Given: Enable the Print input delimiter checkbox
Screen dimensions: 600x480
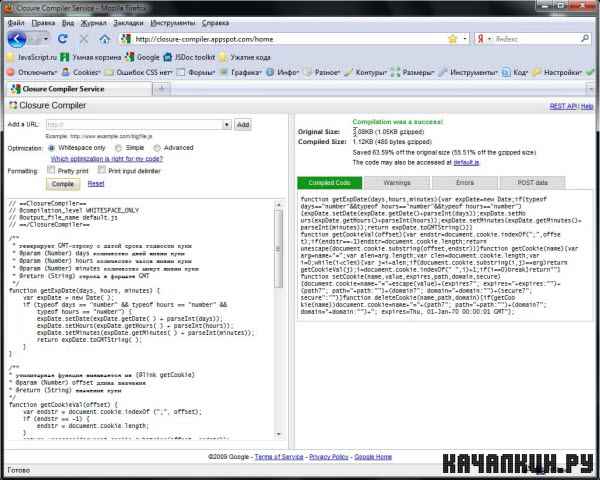Looking at the screenshot, I should click(x=101, y=170).
